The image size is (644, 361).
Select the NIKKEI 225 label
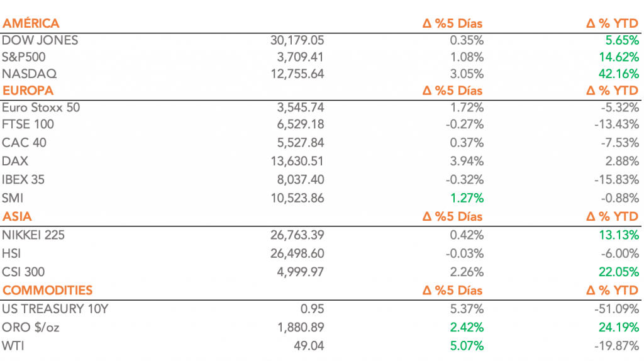click(x=33, y=235)
